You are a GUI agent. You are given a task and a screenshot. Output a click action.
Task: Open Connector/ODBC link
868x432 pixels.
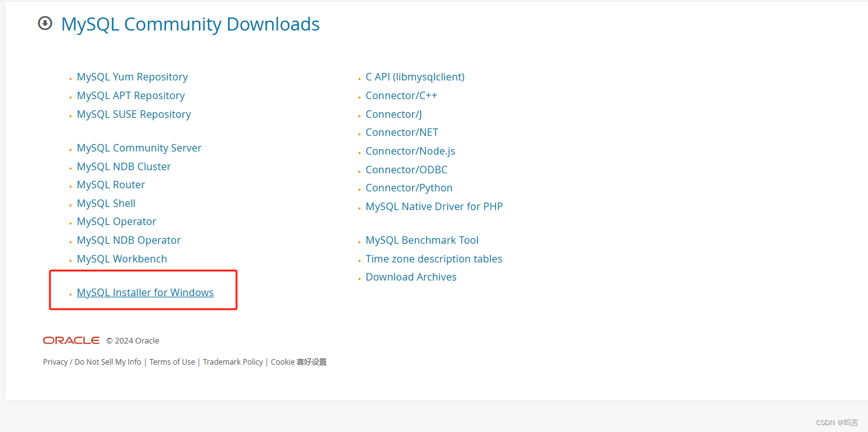pyautogui.click(x=406, y=170)
